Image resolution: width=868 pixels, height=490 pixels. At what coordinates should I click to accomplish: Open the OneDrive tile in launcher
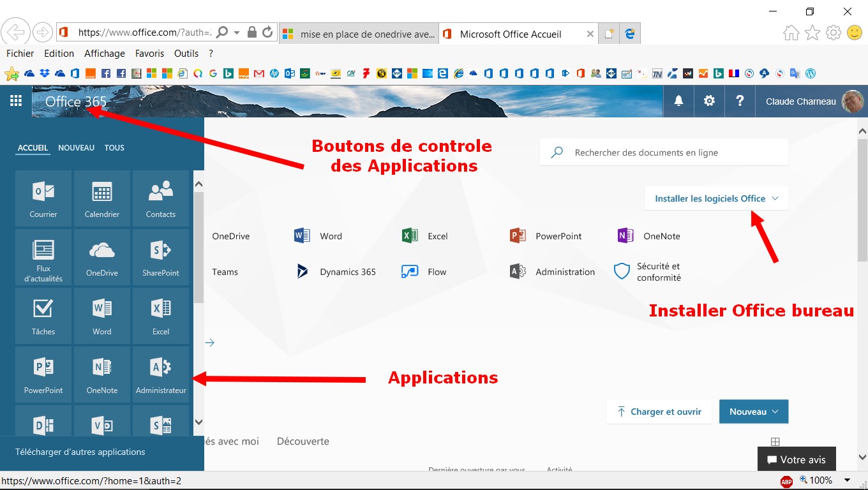tap(102, 257)
